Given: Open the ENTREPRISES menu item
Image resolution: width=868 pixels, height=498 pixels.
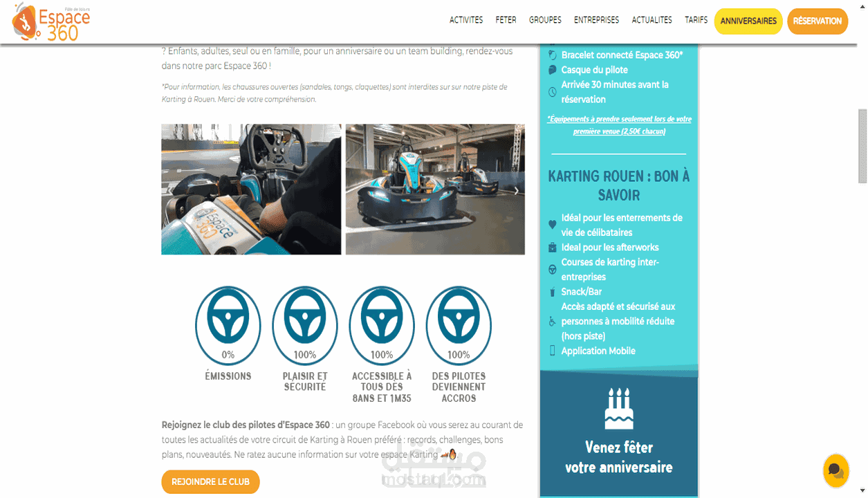Looking at the screenshot, I should [x=596, y=20].
